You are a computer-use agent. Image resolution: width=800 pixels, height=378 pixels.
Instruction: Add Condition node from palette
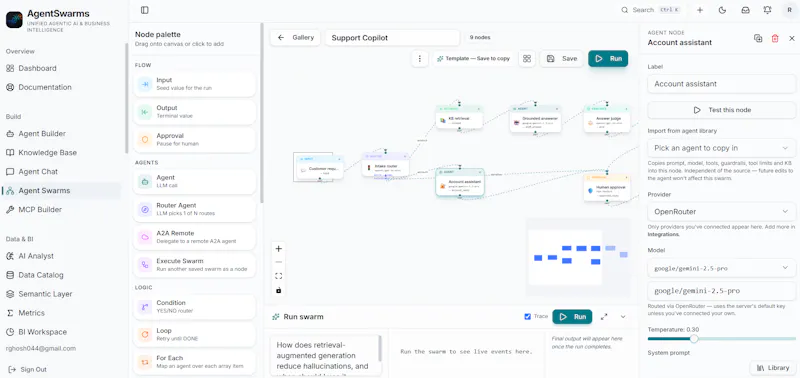tap(194, 307)
